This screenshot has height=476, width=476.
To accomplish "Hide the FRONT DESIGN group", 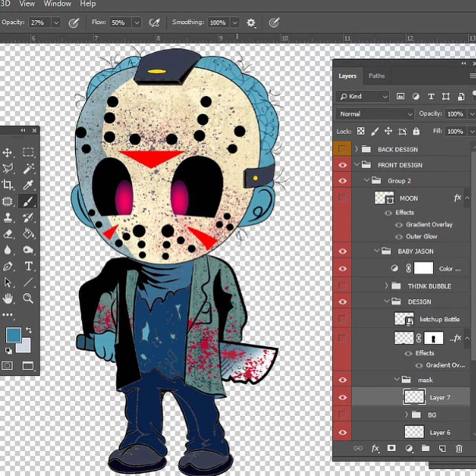I will pyautogui.click(x=342, y=165).
